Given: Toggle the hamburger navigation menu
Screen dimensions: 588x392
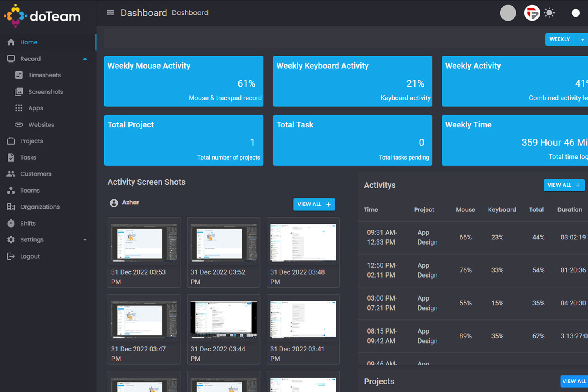Looking at the screenshot, I should (110, 13).
